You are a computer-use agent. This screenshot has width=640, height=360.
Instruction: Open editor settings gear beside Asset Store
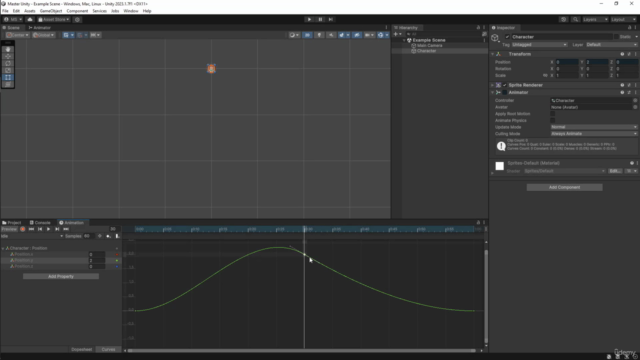click(77, 19)
